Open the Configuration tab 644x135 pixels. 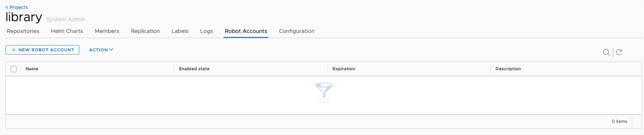pos(297,31)
